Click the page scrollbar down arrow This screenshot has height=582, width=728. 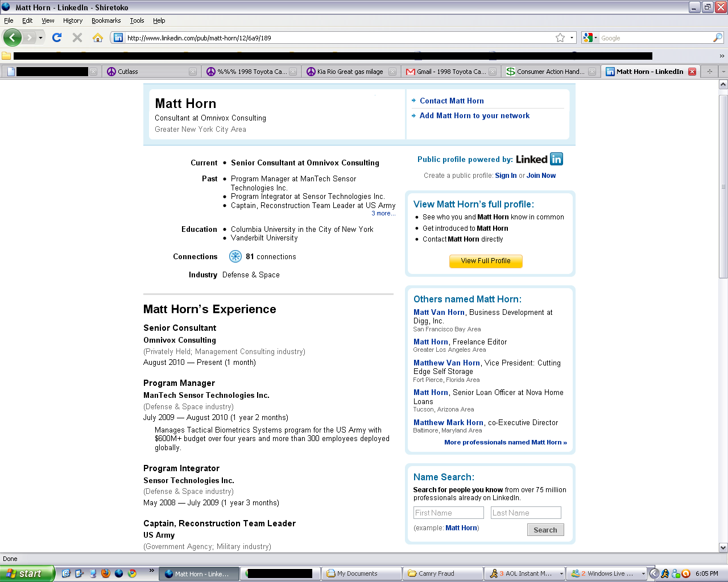click(723, 548)
